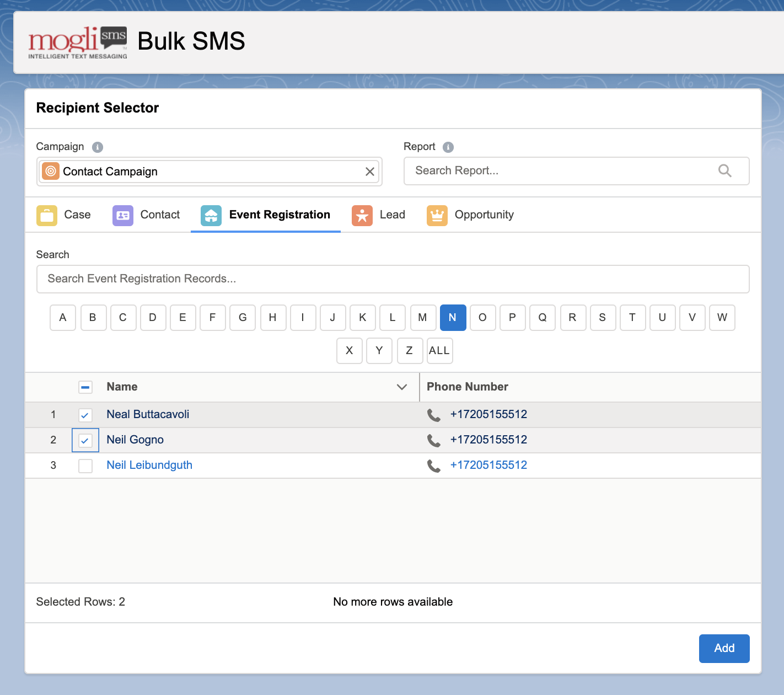Click phone icon for Neil Gogno

point(434,441)
